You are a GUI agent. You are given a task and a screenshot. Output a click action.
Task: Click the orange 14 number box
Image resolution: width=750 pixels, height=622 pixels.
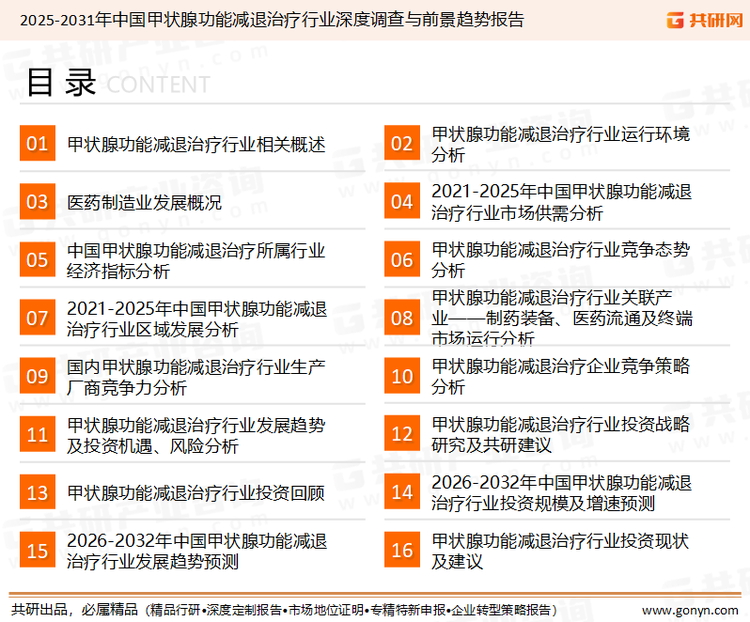(x=402, y=492)
